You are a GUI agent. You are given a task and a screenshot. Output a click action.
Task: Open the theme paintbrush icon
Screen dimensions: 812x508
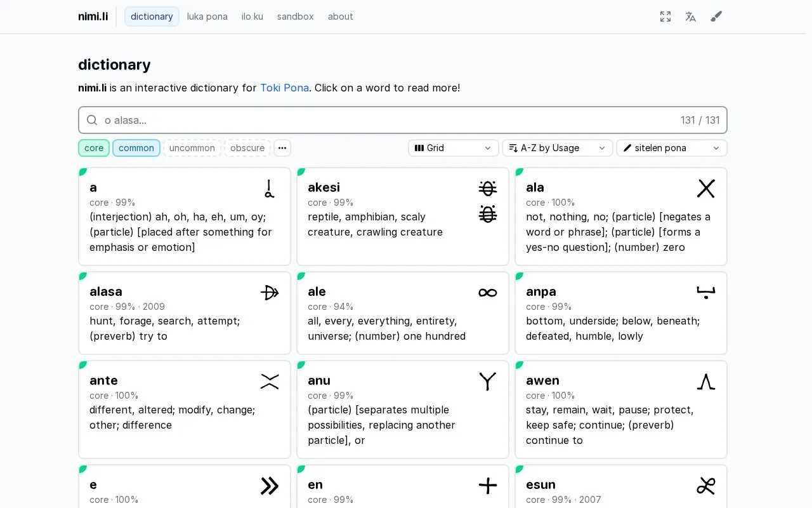click(x=716, y=17)
